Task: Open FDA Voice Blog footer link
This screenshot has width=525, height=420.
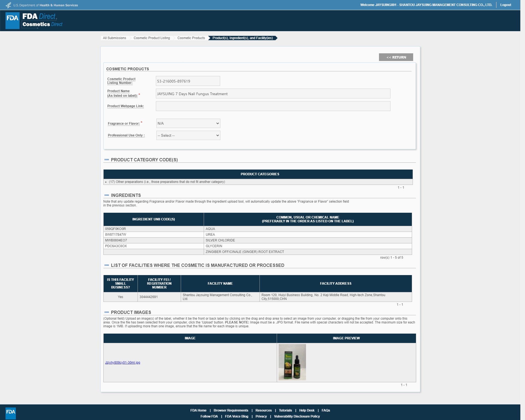Action: [237, 416]
